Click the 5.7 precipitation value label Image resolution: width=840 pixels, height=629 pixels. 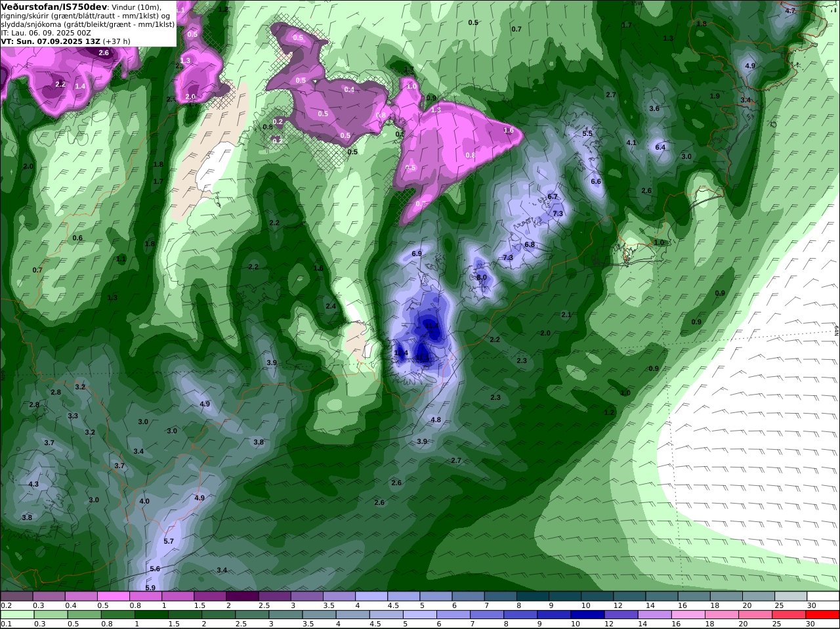pyautogui.click(x=169, y=542)
